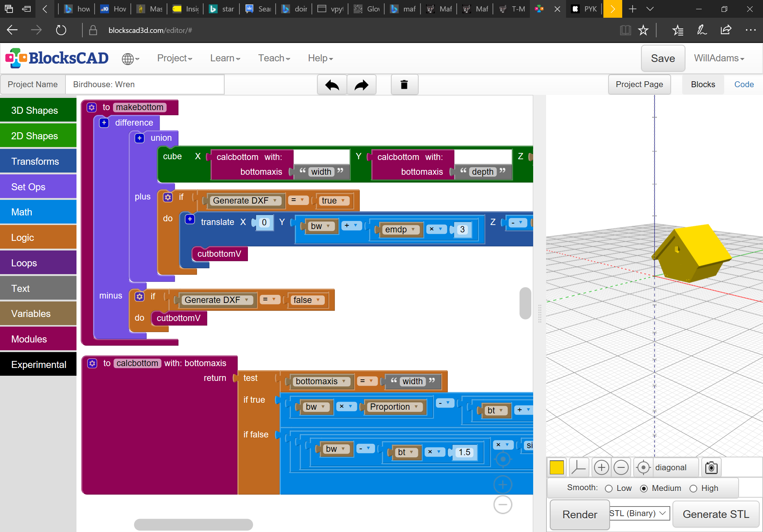The image size is (763, 532).
Task: Open gear on Generate DXF true if block
Action: pos(168,197)
